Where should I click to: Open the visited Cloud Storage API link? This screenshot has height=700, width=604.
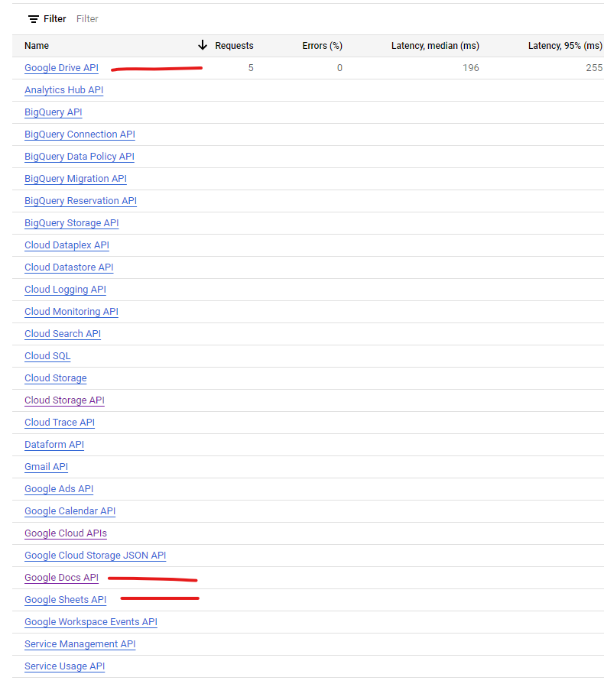point(64,400)
